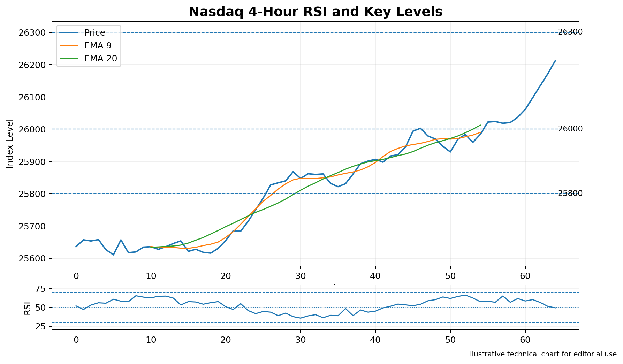Click the 75 tick on the RSI y-axis
The image size is (623, 364).
coord(41,289)
